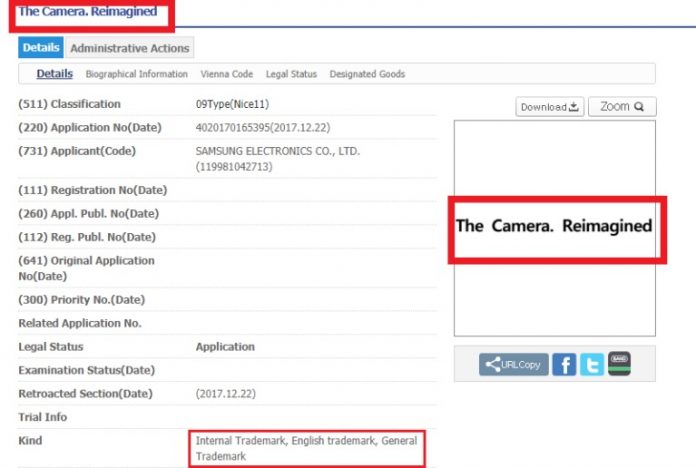Select application number 4020170165395(2017.12.22)
This screenshot has width=696, height=468.
pos(263,128)
